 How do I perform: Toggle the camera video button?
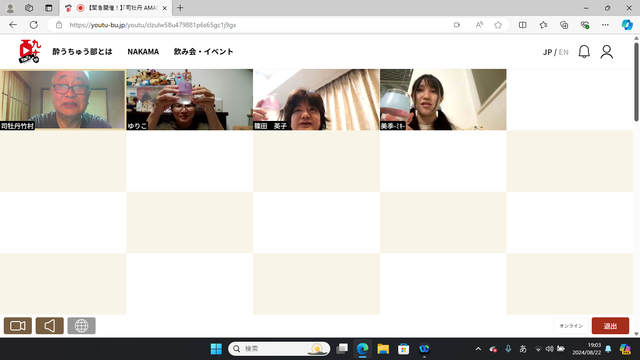click(18, 326)
